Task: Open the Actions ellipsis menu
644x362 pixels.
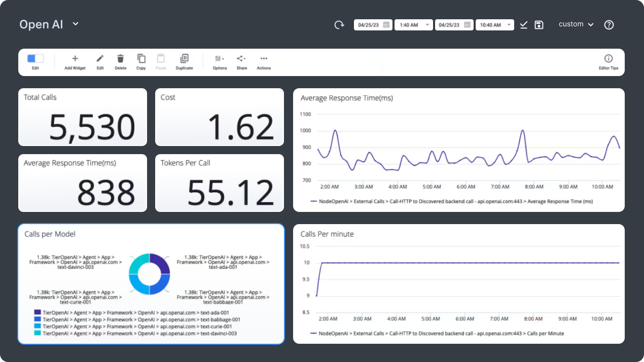Action: [264, 58]
